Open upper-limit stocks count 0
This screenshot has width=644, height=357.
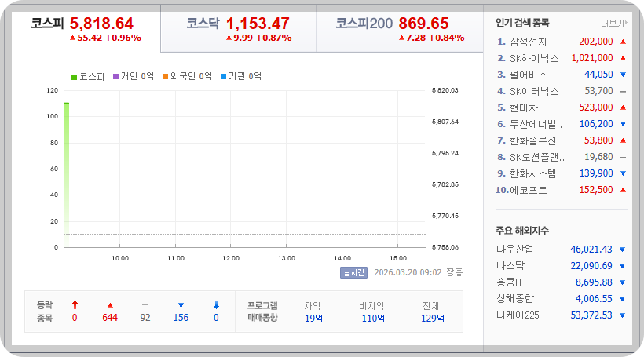point(75,318)
